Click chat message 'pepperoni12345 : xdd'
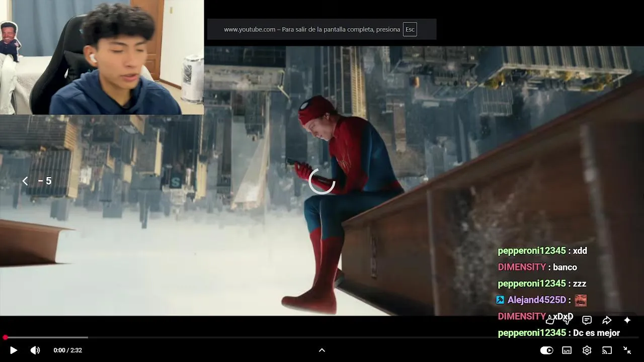The height and width of the screenshot is (362, 644). (x=542, y=251)
